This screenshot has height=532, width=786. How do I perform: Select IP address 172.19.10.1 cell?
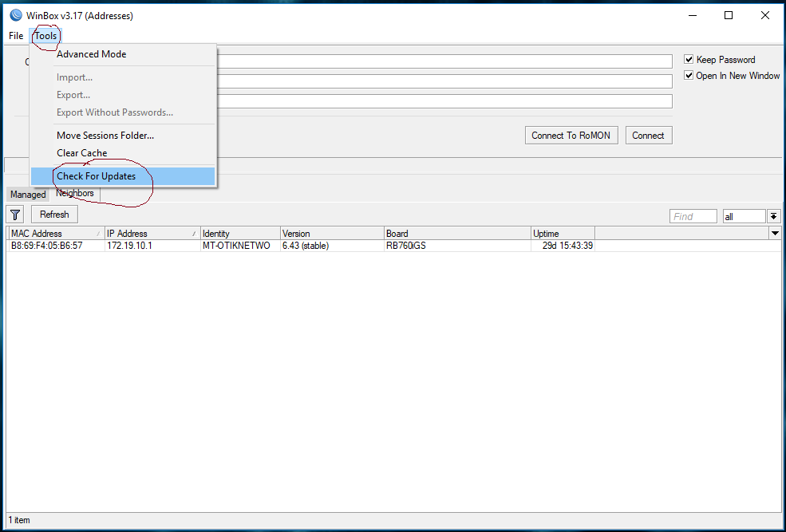pyautogui.click(x=152, y=246)
